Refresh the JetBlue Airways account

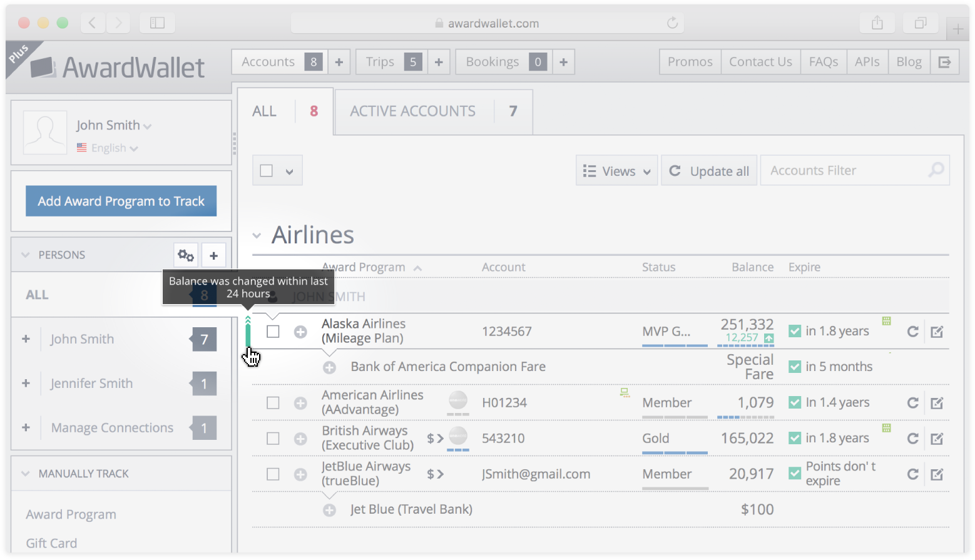[912, 474]
